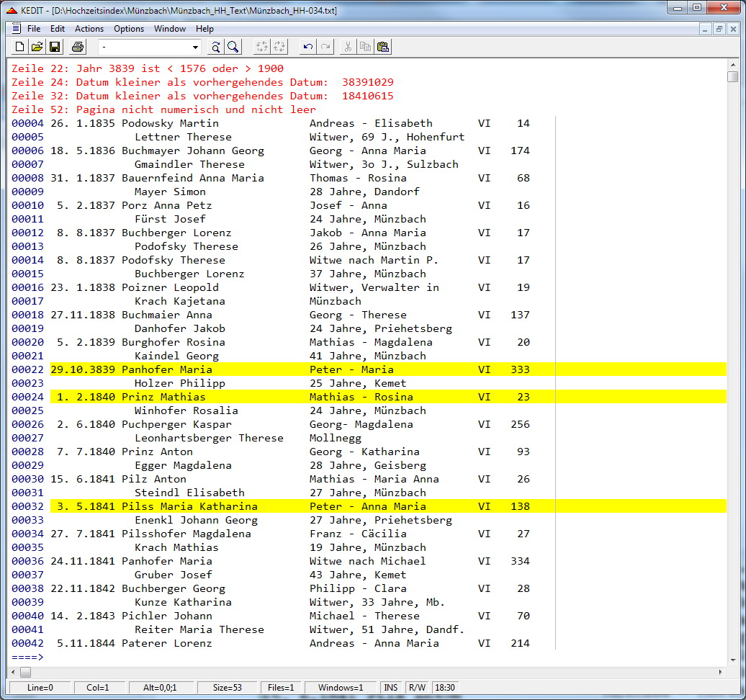Click the vertical scrollbar down arrow
746x700 pixels.
tap(732, 659)
